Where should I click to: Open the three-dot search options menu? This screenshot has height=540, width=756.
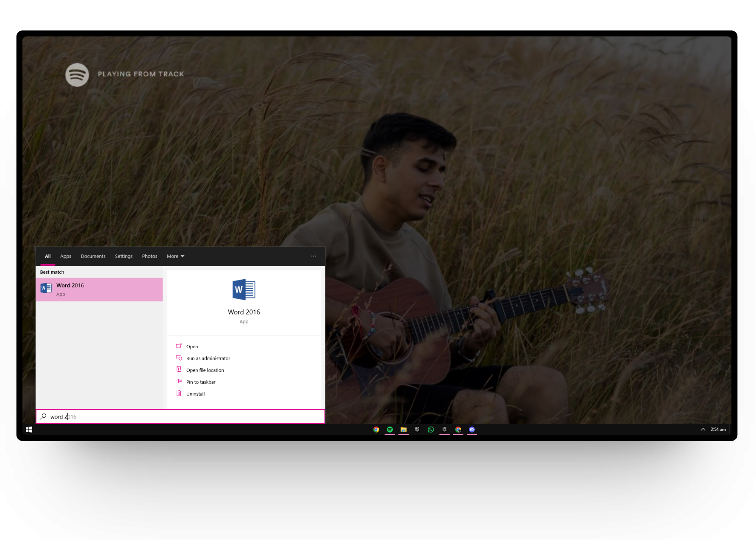[x=313, y=256]
